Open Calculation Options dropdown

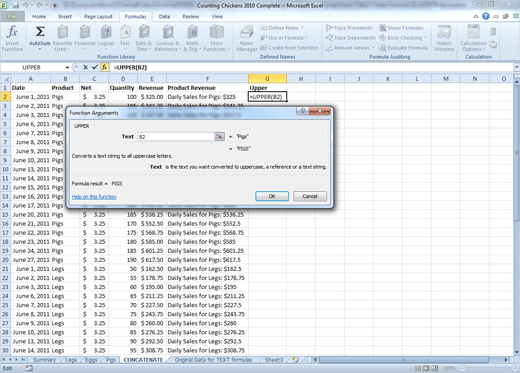point(473,38)
